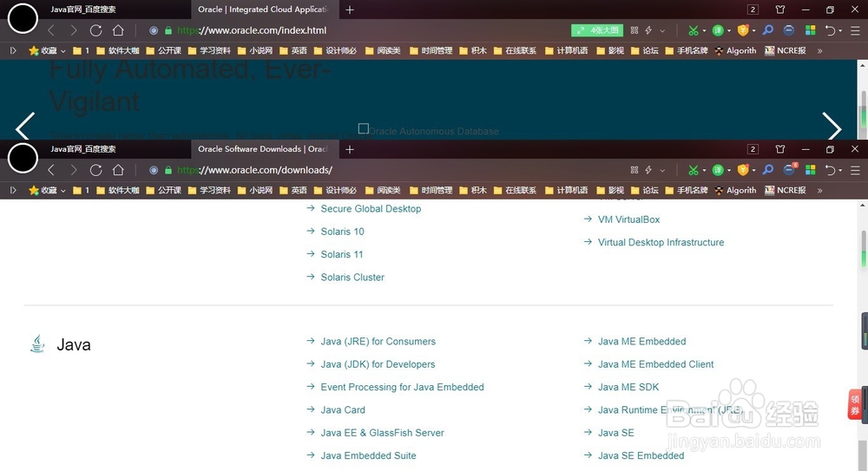Click the QR grid icon in lower window address bar
The width and height of the screenshot is (868, 471).
point(635,170)
